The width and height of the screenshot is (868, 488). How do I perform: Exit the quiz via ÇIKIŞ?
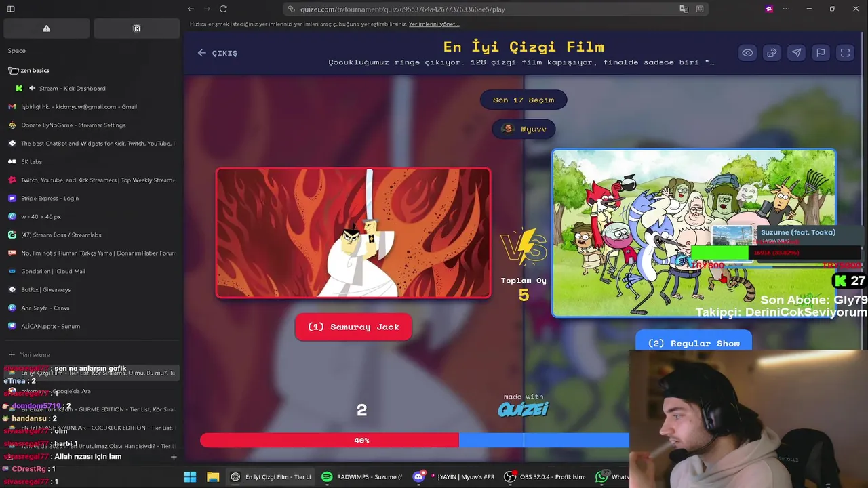point(218,53)
